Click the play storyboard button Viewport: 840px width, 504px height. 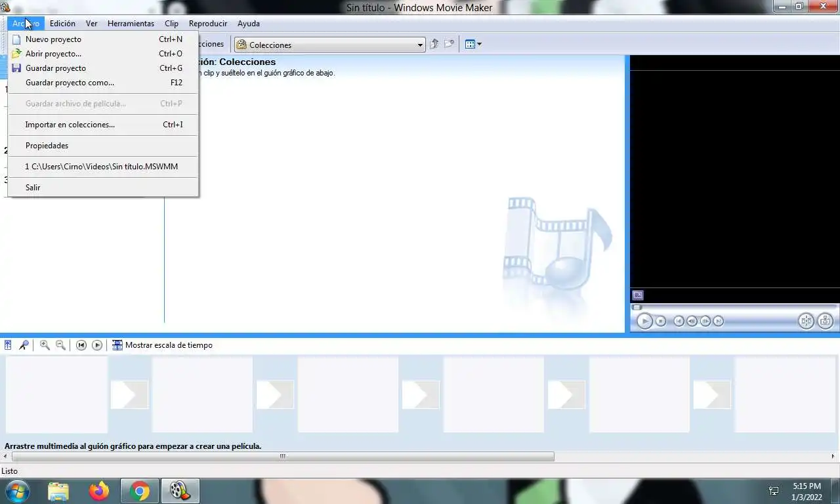click(x=97, y=345)
